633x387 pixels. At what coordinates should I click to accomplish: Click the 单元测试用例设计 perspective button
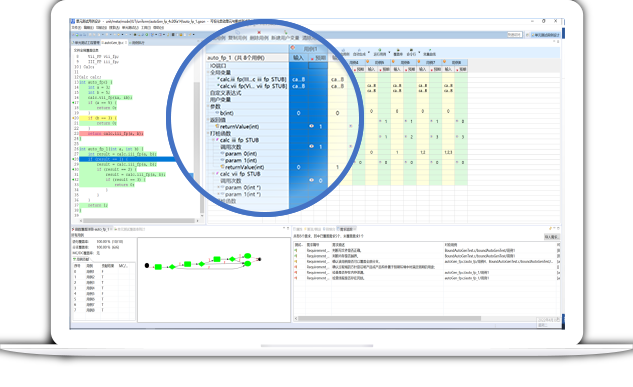547,35
